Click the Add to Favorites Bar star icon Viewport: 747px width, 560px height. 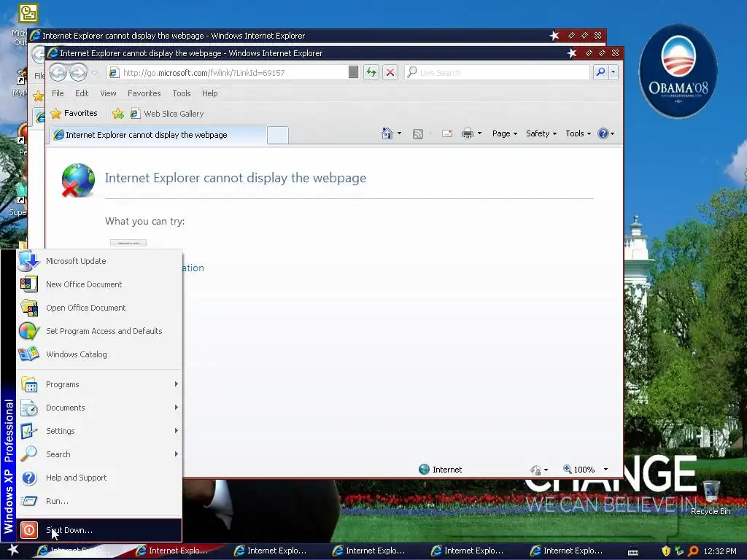tap(117, 113)
